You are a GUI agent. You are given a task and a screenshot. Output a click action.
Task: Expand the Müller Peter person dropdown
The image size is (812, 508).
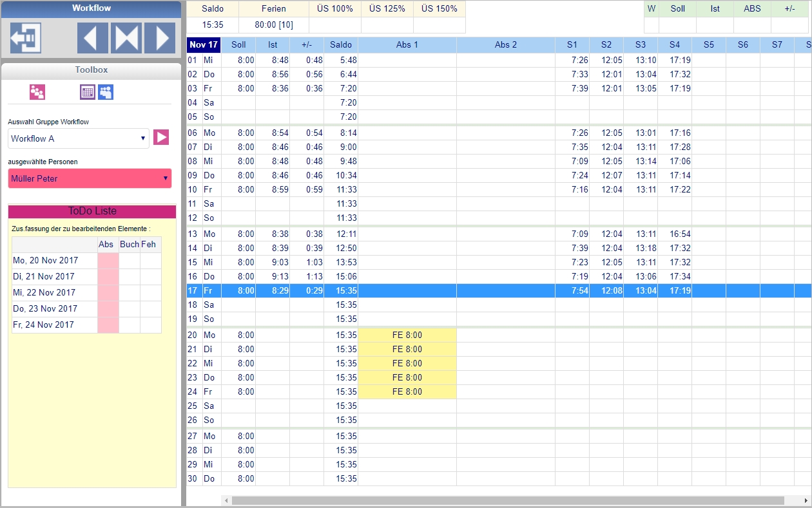tap(90, 178)
